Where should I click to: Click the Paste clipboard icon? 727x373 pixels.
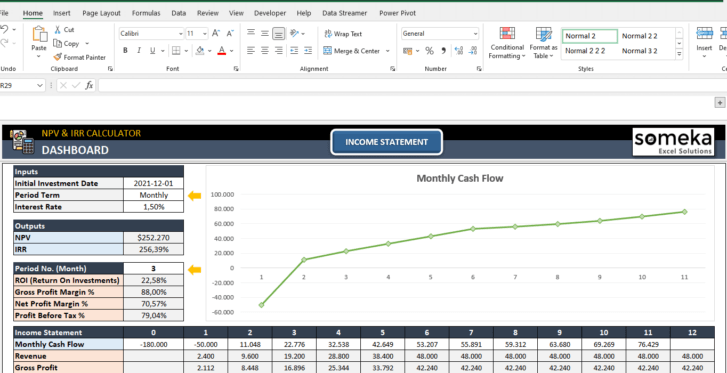click(39, 34)
